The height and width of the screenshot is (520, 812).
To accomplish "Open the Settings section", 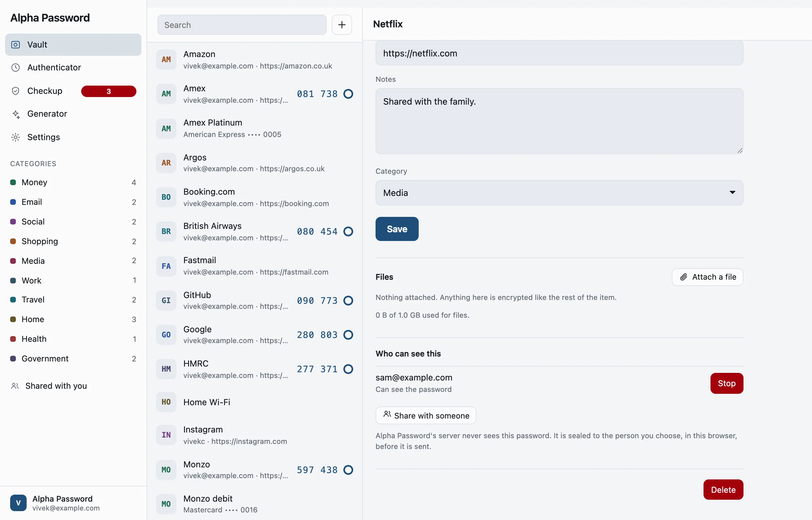I will [x=73, y=137].
